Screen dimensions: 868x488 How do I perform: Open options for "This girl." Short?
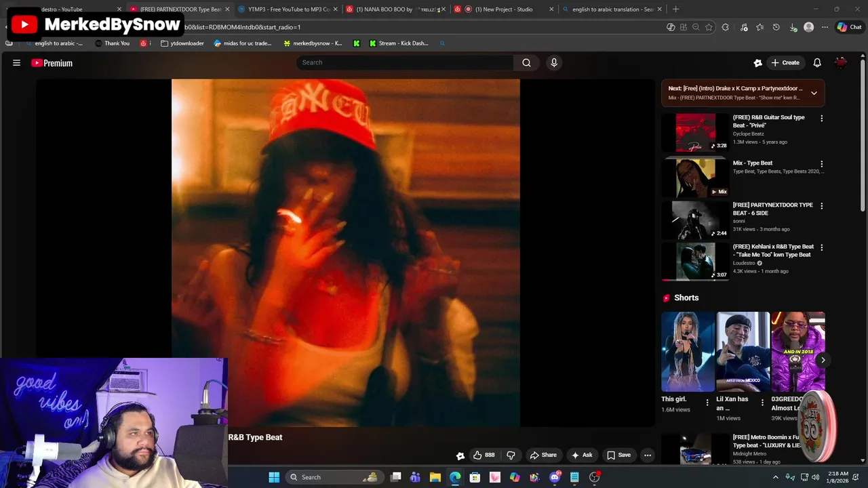(x=707, y=403)
